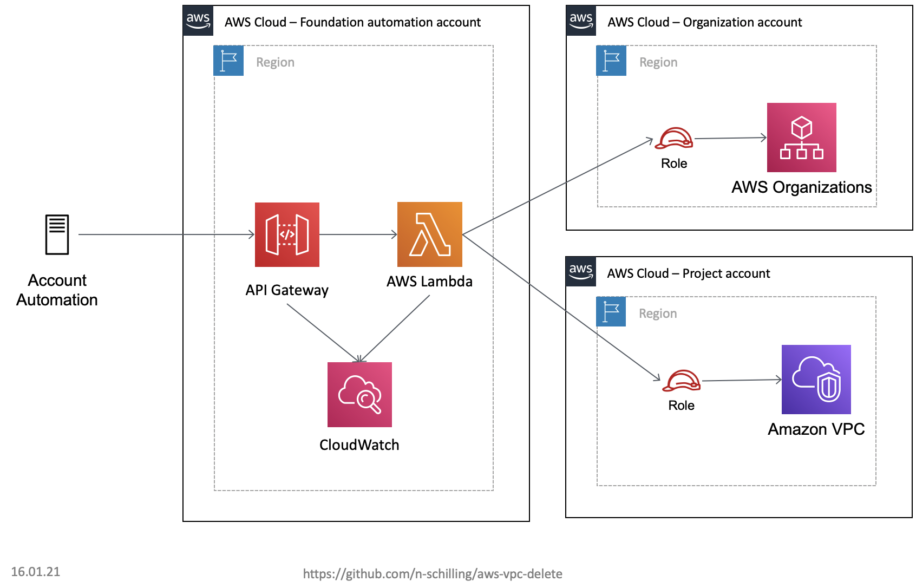Open the github.com/n-schilling/aws-vpc-delete link
This screenshot has width=916, height=588.
tap(433, 574)
